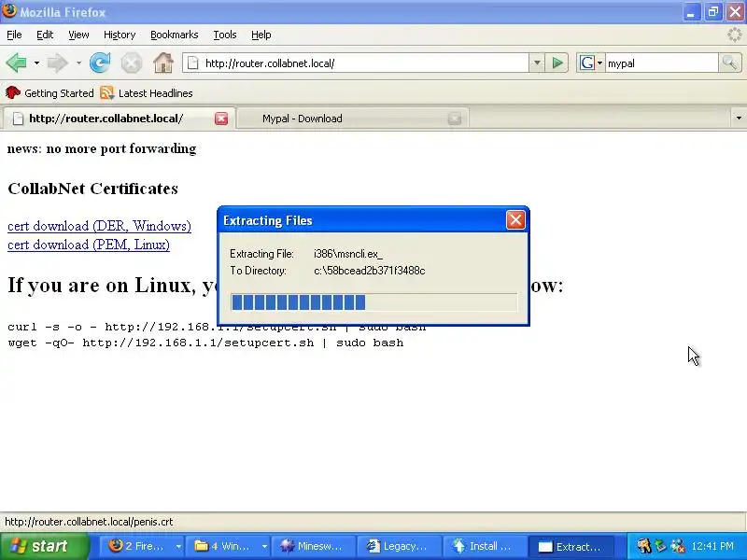Expand the address bar history dropdown
Image resolution: width=747 pixels, height=560 pixels.
coord(536,63)
